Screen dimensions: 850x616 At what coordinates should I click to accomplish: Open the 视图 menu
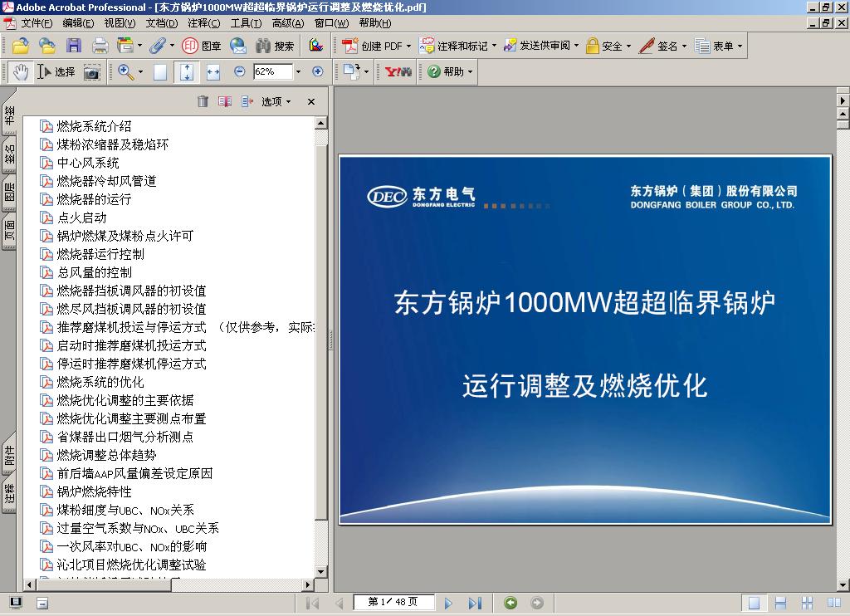click(120, 23)
